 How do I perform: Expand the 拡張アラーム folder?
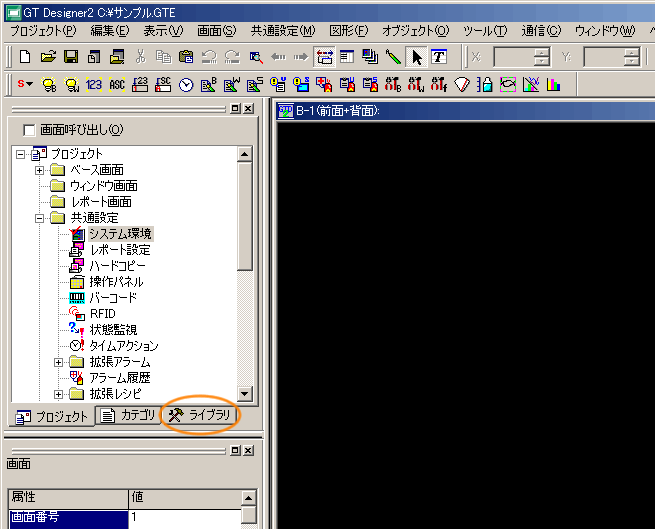point(58,362)
